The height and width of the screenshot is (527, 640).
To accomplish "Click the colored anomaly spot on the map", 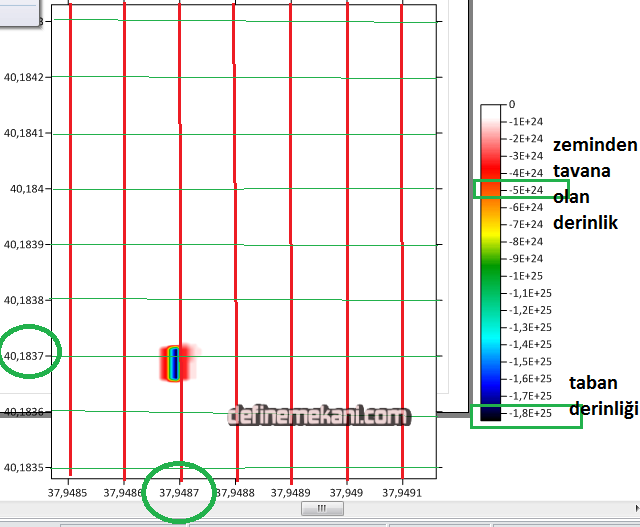I will pyautogui.click(x=175, y=363).
